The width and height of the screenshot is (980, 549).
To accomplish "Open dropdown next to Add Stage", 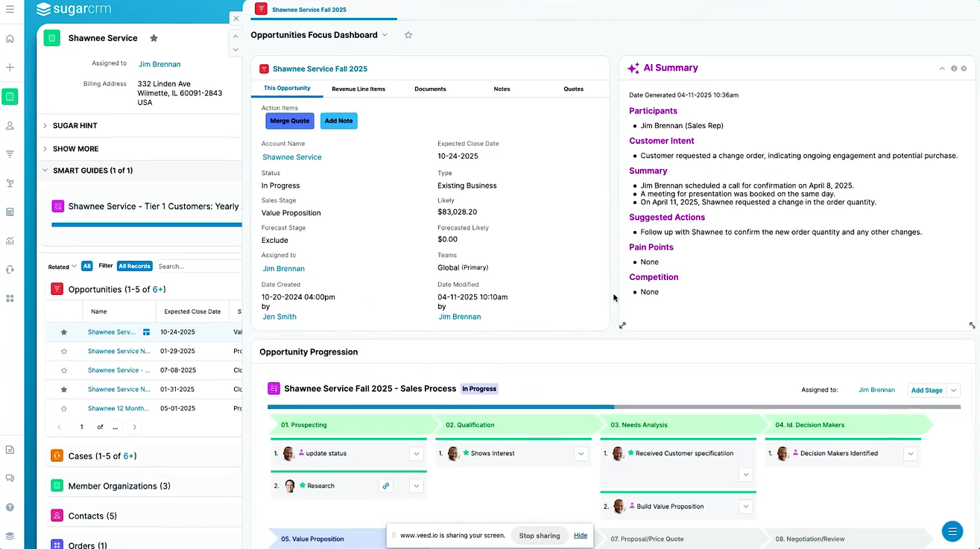I will pyautogui.click(x=954, y=390).
